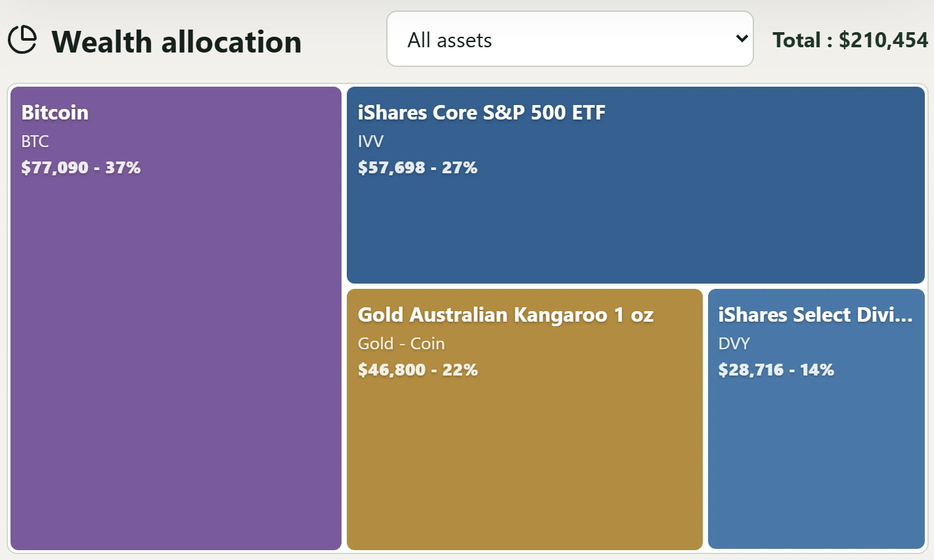Click the BTC ticker label

click(35, 141)
